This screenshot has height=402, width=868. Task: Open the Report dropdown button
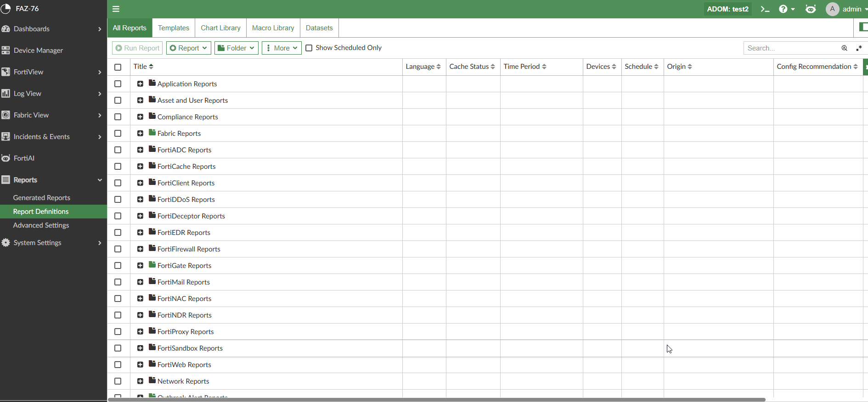click(x=189, y=48)
